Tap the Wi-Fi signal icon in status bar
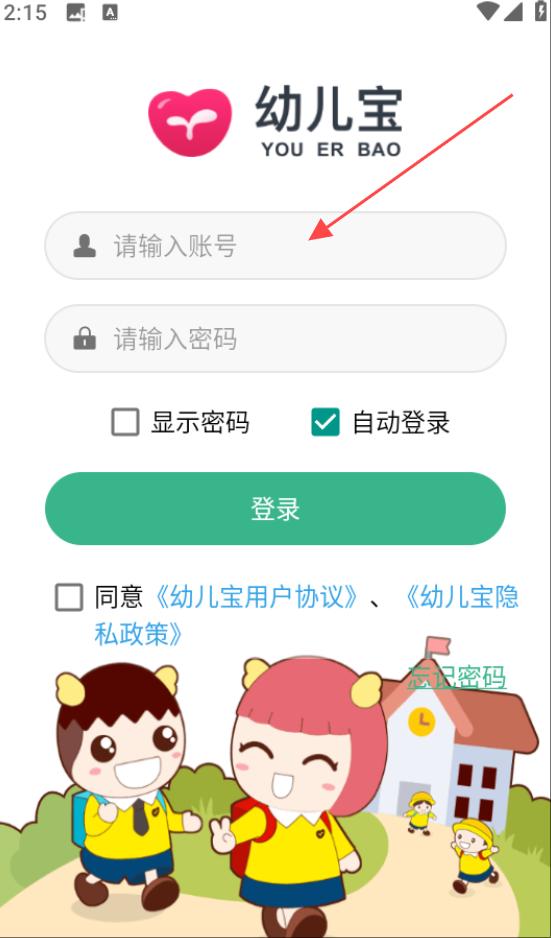 click(488, 11)
